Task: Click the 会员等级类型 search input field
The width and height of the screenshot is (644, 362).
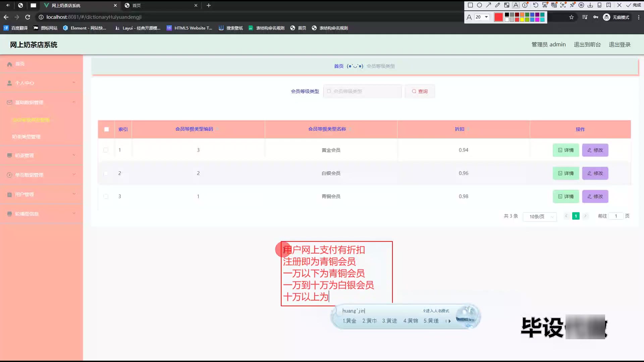Action: coord(362,91)
